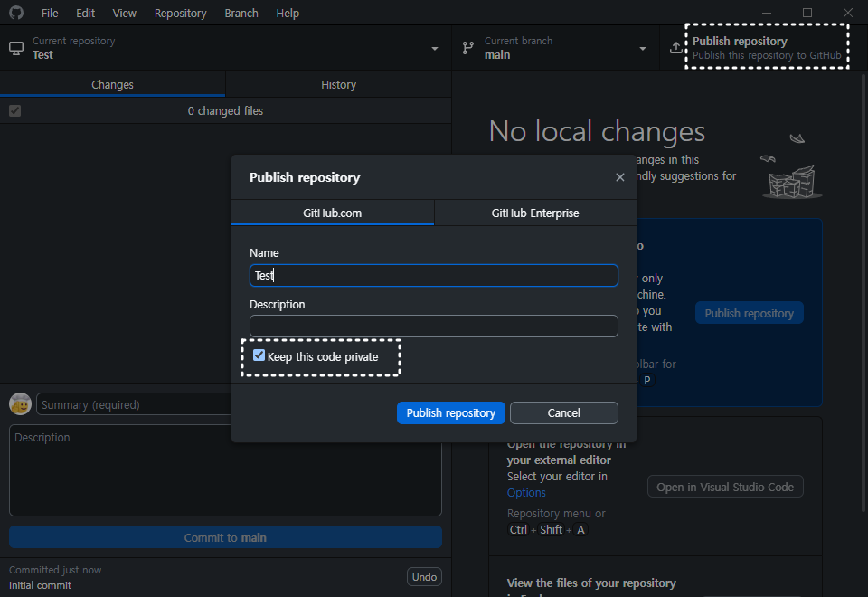Open the File menu
Viewport: 868px width, 597px height.
[x=50, y=13]
